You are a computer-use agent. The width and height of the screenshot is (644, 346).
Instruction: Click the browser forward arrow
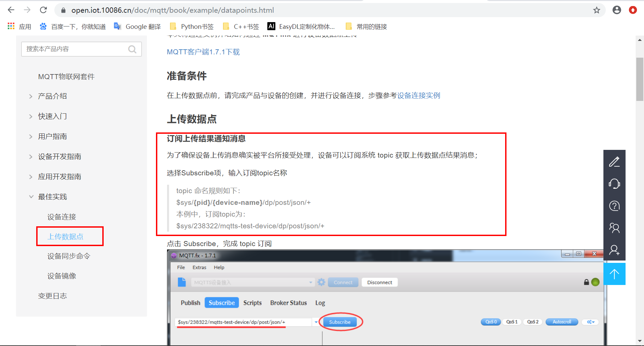(27, 10)
